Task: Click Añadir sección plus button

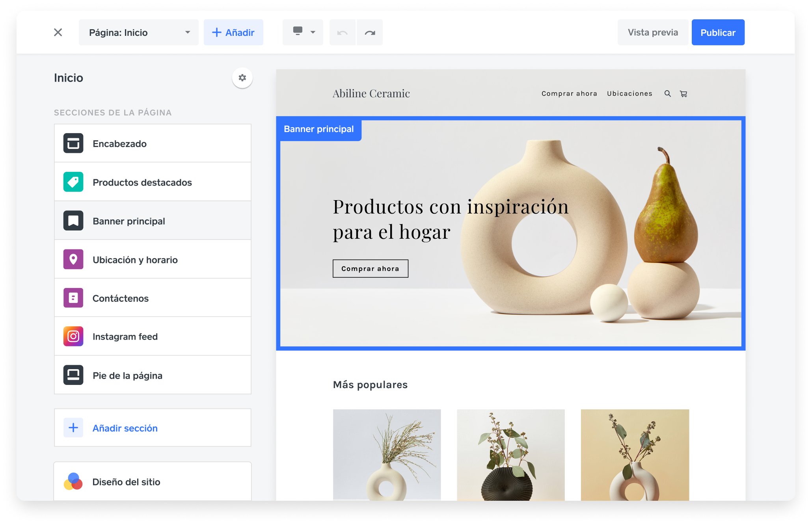Action: (x=73, y=427)
